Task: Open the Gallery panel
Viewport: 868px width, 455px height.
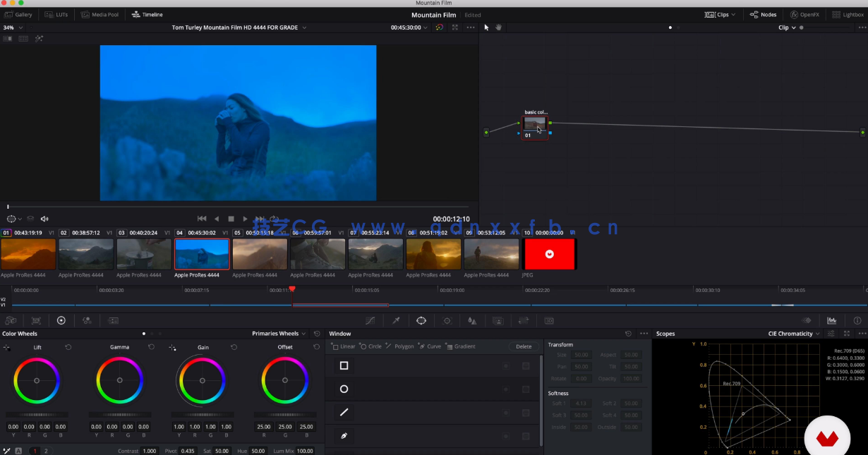Action: [x=18, y=14]
